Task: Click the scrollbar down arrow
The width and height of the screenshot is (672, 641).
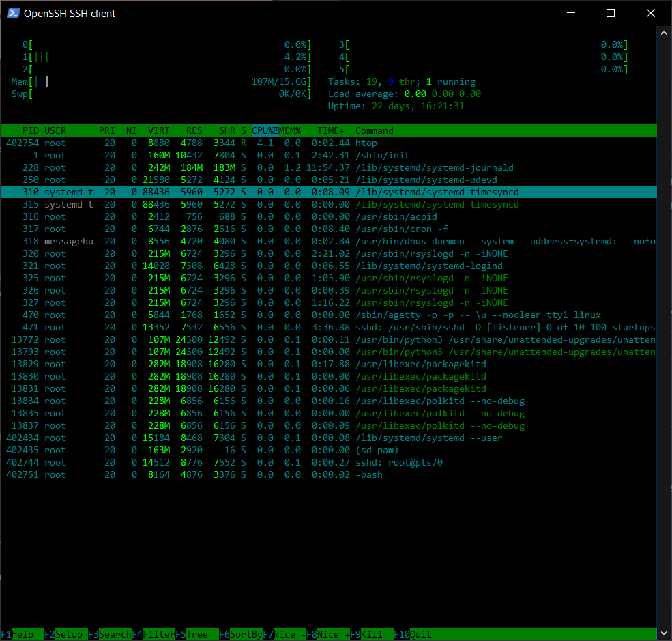Action: (x=664, y=633)
